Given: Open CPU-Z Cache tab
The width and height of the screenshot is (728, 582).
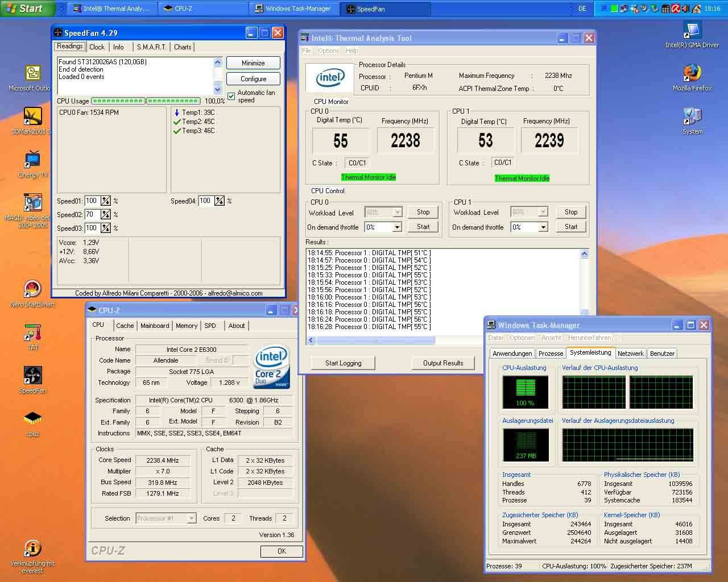Looking at the screenshot, I should tap(125, 326).
